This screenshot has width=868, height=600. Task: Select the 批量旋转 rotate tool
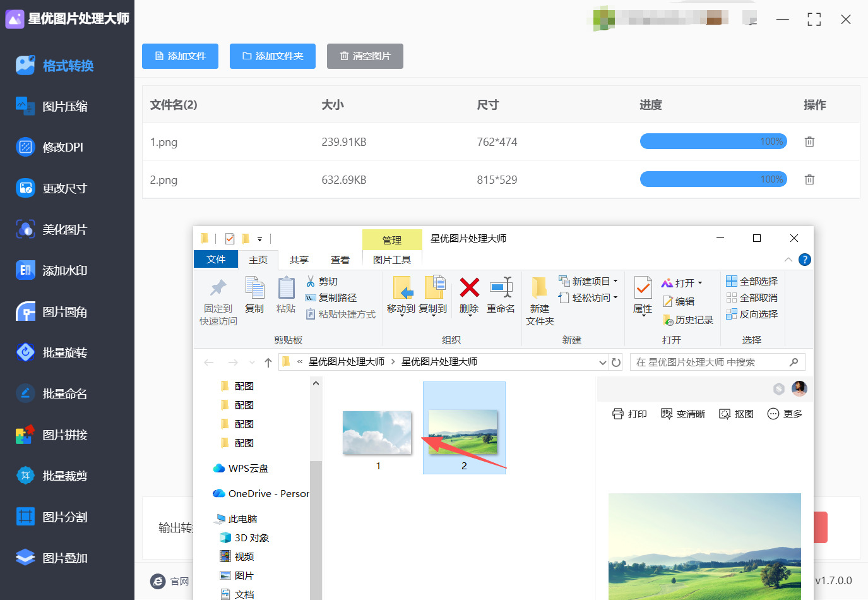pos(64,353)
